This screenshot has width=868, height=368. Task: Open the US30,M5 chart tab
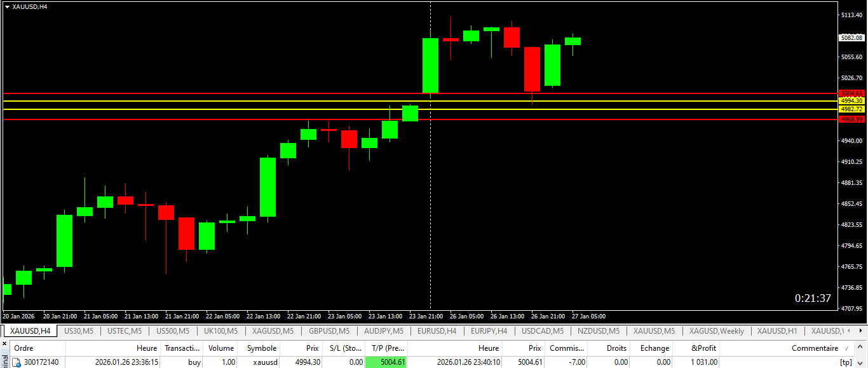[79, 331]
